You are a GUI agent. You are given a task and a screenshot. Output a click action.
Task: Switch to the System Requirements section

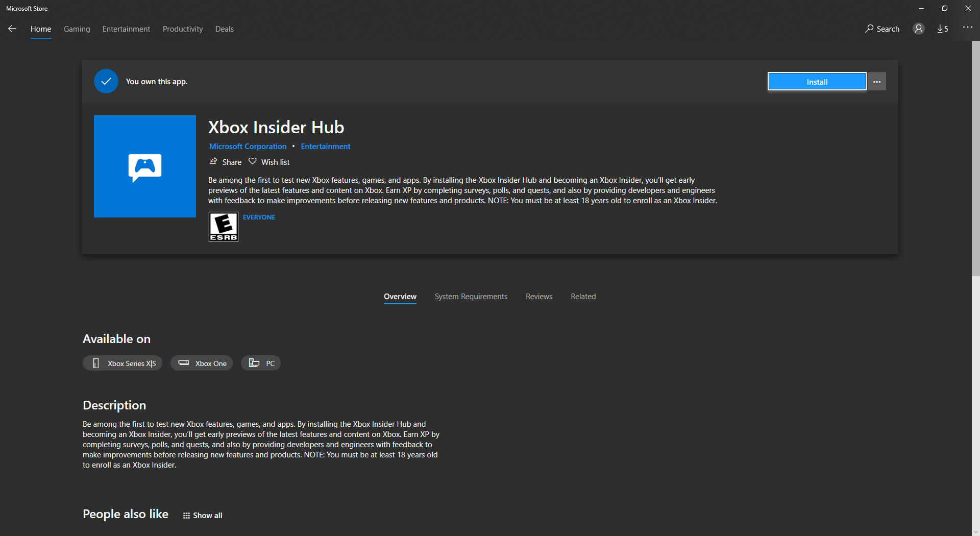pyautogui.click(x=471, y=297)
